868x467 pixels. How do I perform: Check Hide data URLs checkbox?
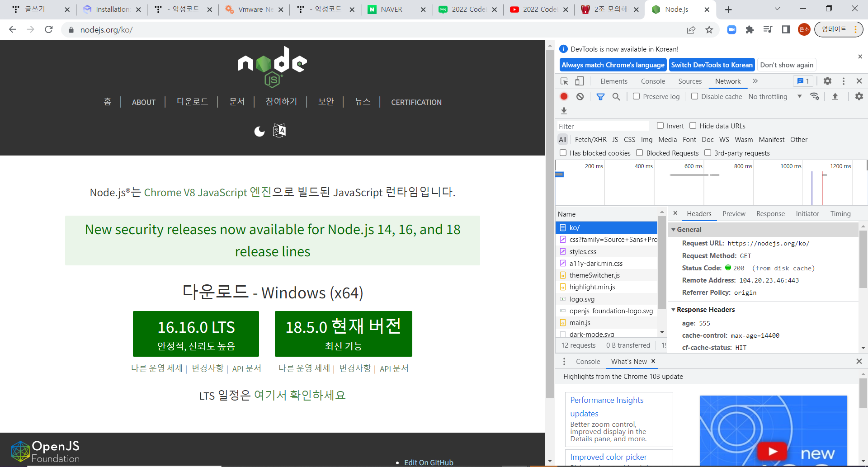pyautogui.click(x=693, y=126)
